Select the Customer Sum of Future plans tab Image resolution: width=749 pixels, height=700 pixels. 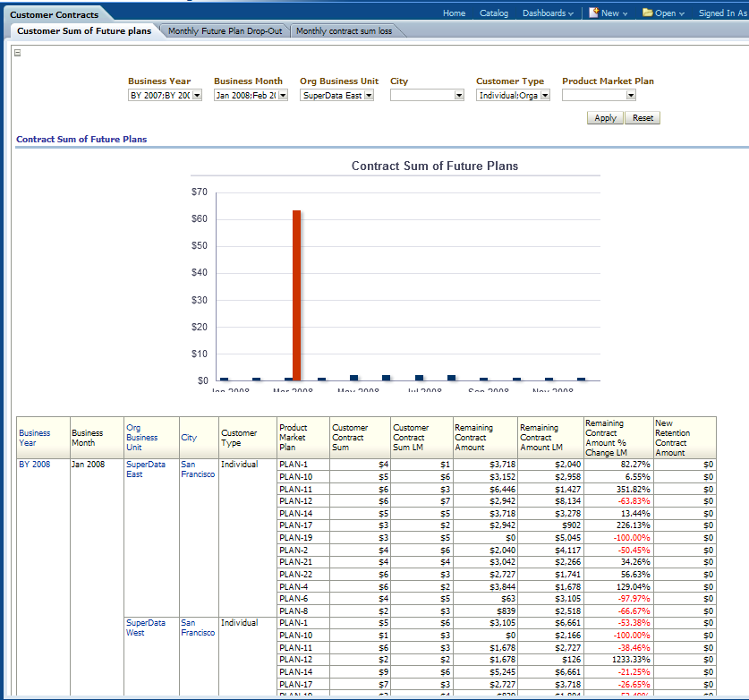click(x=84, y=30)
